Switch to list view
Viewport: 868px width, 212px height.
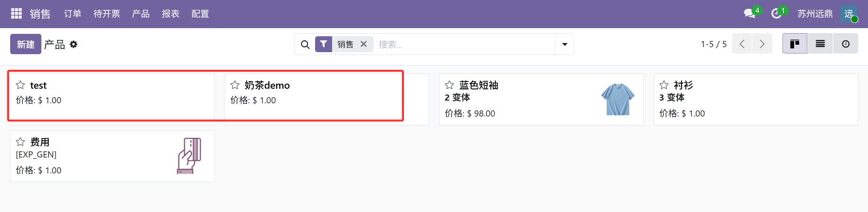[x=820, y=44]
